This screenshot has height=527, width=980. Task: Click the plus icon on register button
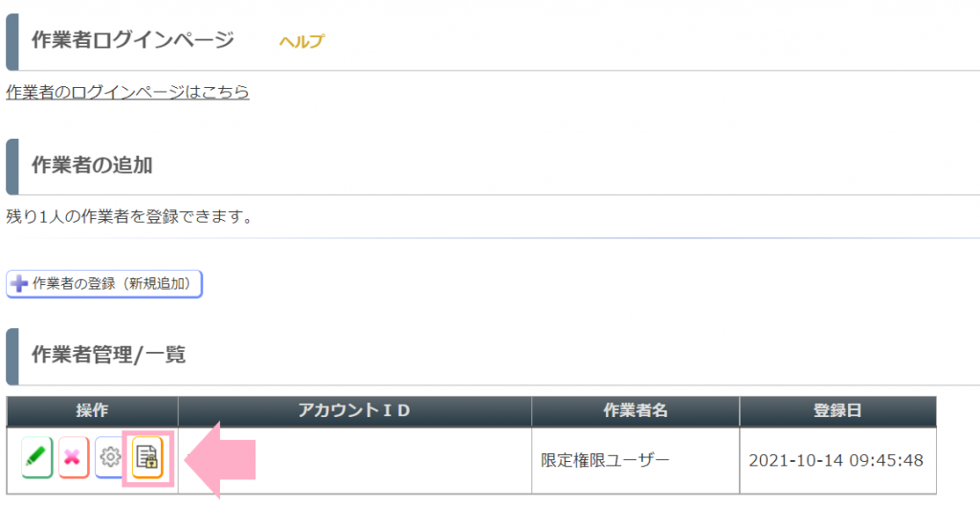pos(19,283)
